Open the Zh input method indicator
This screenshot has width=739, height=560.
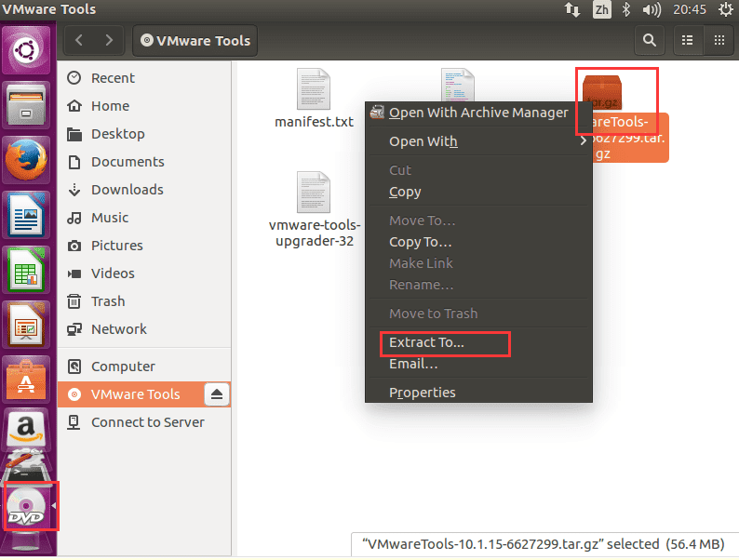[602, 9]
